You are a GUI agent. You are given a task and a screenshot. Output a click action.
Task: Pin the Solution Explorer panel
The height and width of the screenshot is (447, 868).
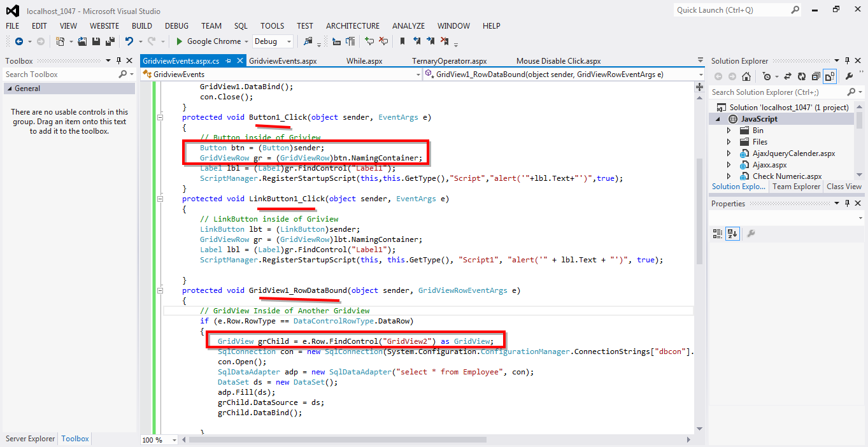point(847,60)
